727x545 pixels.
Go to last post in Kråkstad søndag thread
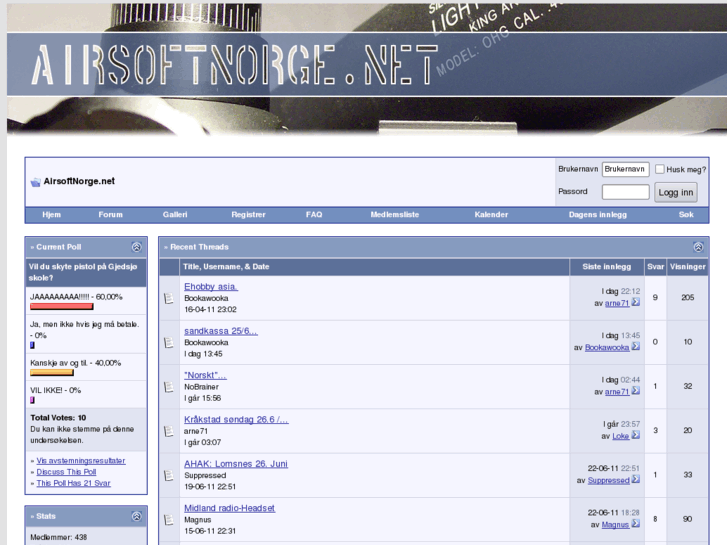(636, 435)
